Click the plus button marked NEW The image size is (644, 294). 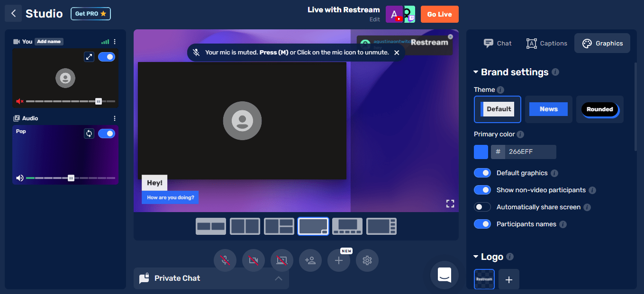coord(339,260)
